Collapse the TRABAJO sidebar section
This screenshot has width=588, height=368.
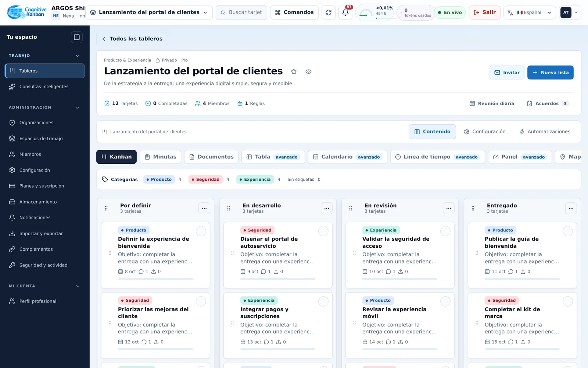coord(78,56)
